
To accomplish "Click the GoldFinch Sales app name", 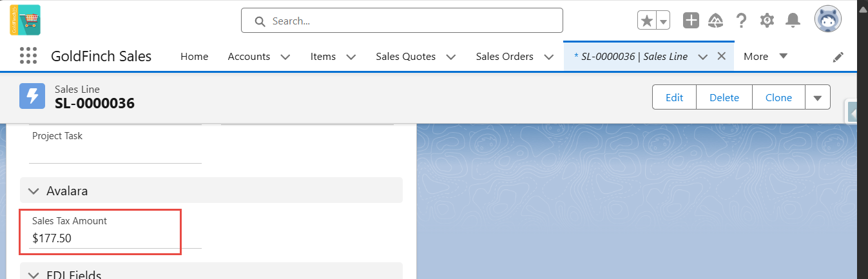I will tap(101, 56).
